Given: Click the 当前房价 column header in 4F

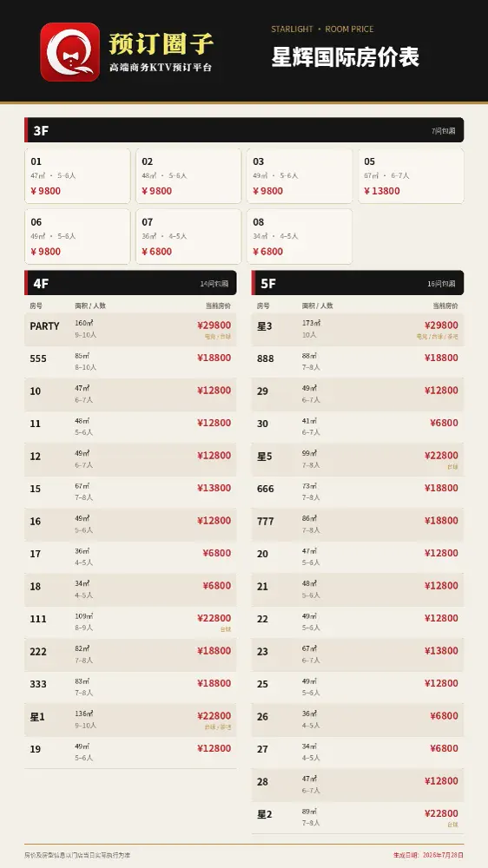Looking at the screenshot, I should click(218, 306).
